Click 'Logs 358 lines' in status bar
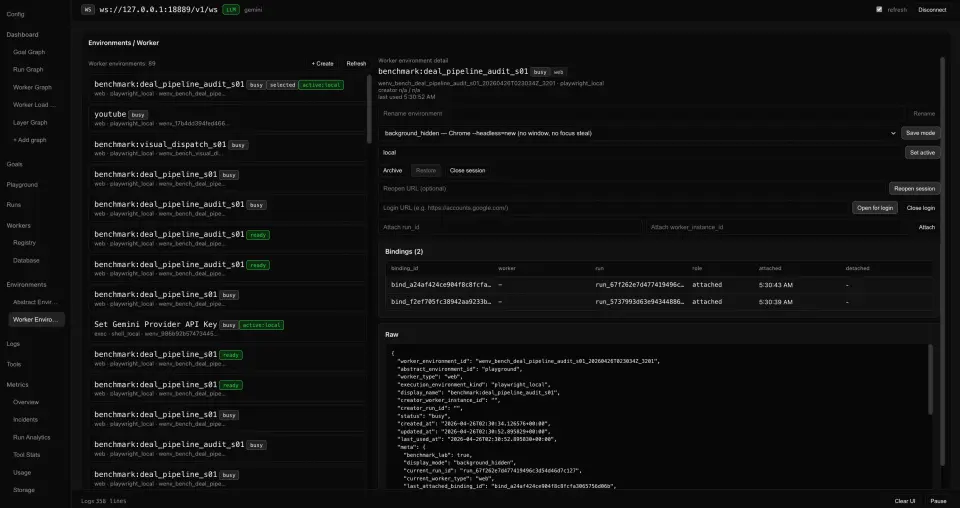 103,501
